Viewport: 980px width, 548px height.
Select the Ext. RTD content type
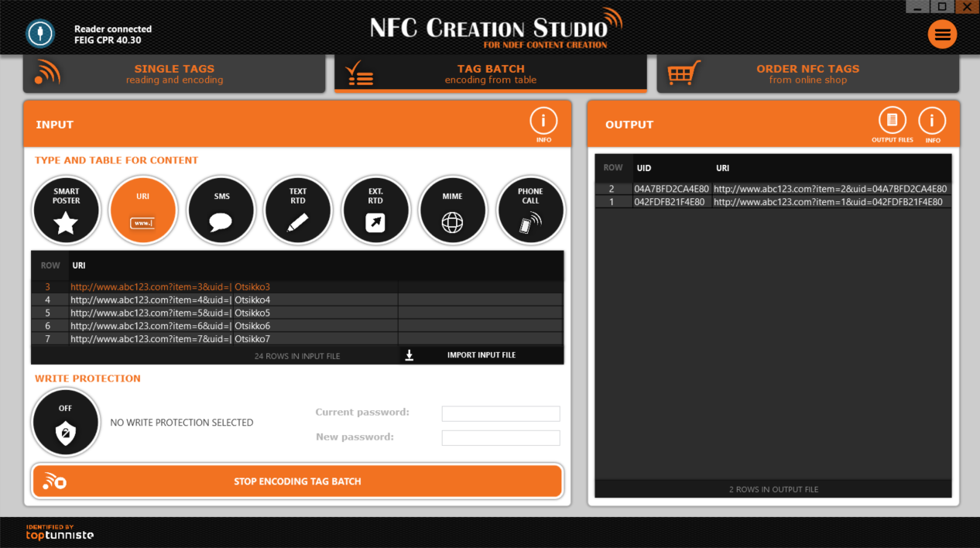click(x=375, y=210)
